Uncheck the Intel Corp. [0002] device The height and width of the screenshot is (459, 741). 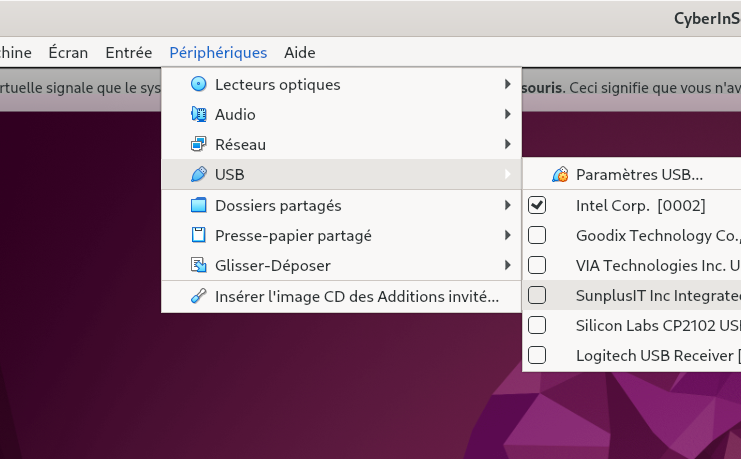click(537, 206)
